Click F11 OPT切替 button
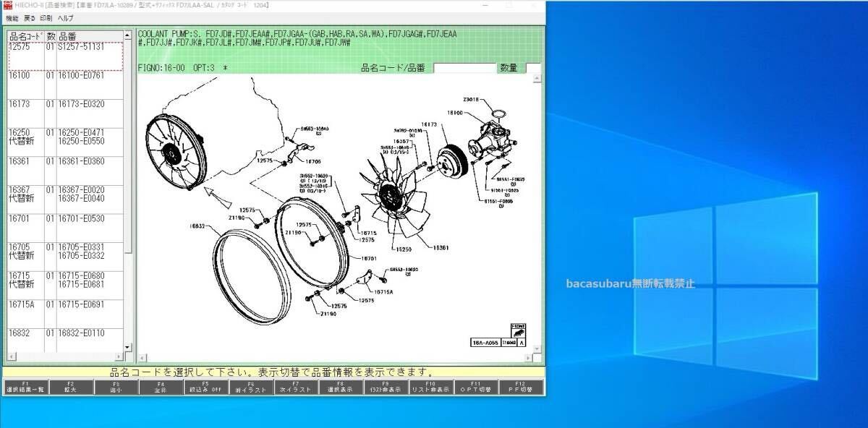 point(476,387)
